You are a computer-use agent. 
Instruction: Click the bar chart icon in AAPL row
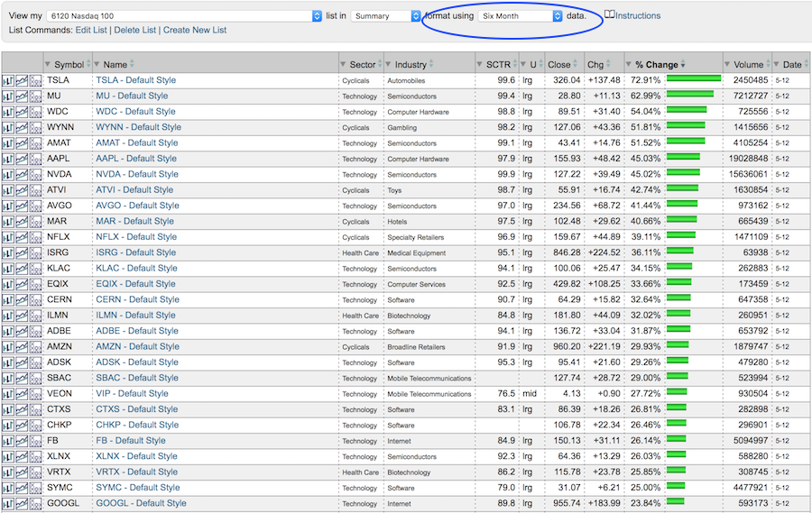click(8, 159)
